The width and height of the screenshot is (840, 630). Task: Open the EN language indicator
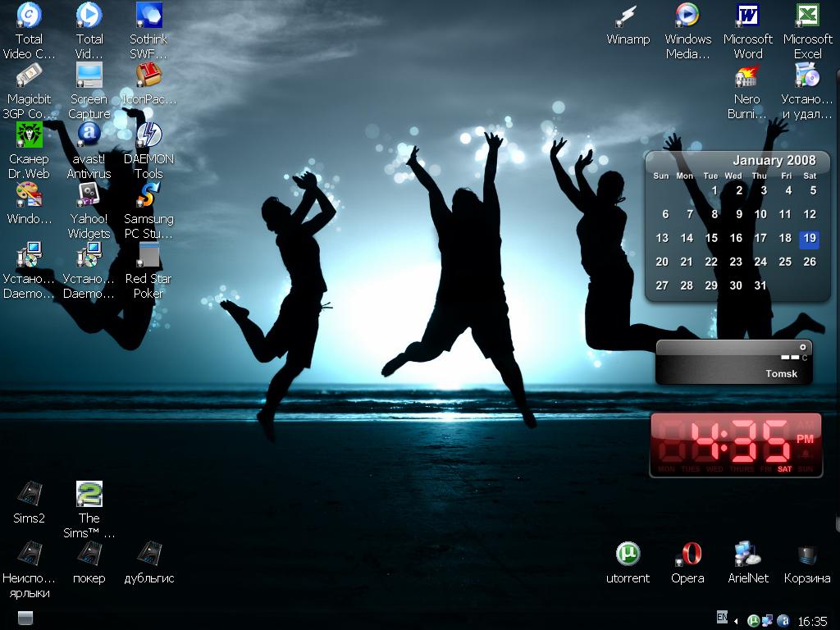pos(722,617)
